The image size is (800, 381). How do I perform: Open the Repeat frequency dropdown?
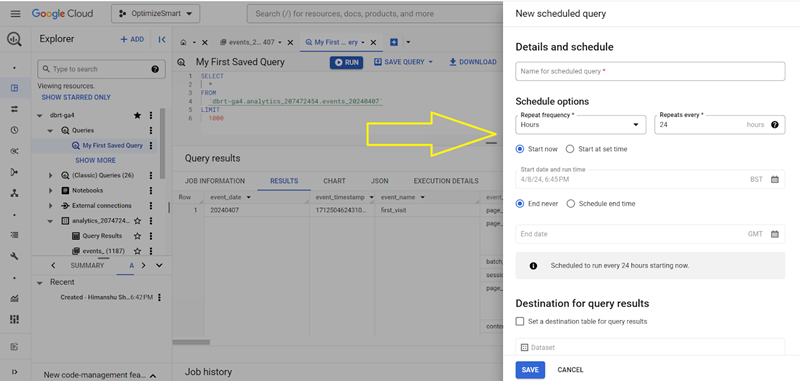[x=581, y=124]
